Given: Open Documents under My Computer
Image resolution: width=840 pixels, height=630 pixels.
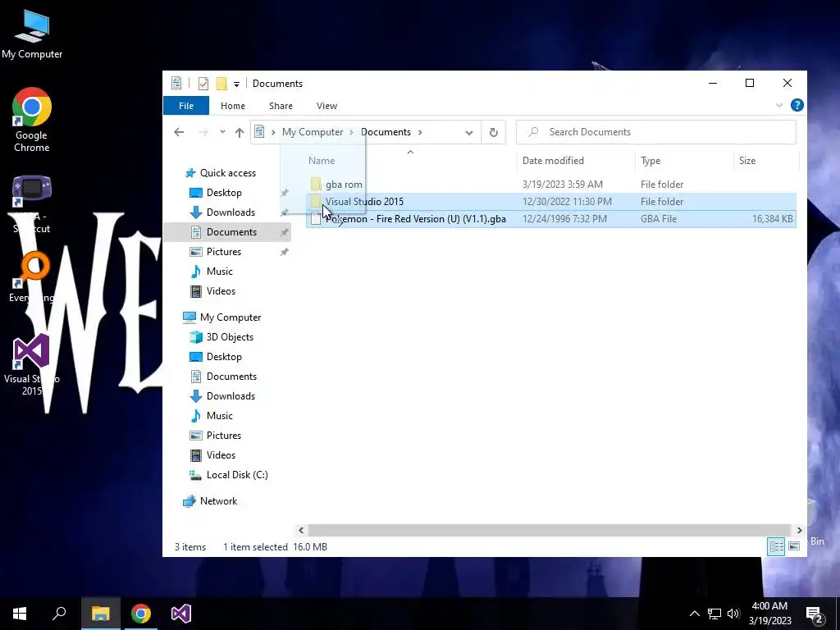Looking at the screenshot, I should tap(231, 377).
